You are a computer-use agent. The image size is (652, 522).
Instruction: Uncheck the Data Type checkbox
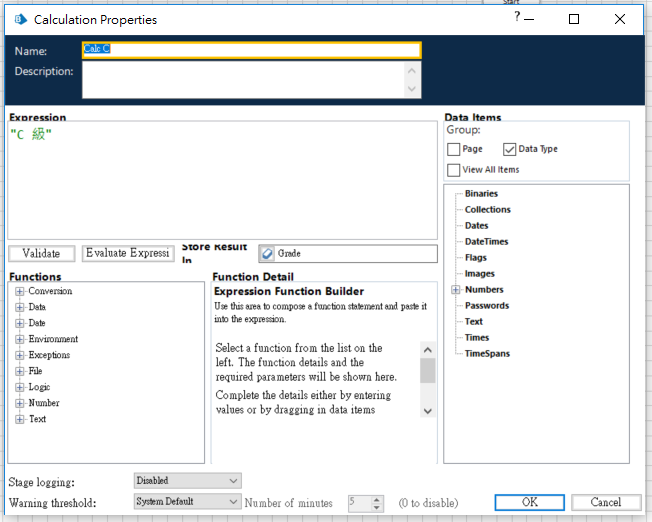pos(509,149)
